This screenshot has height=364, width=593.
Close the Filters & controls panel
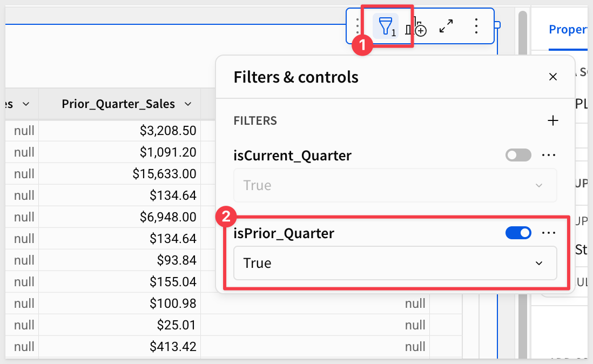[552, 77]
